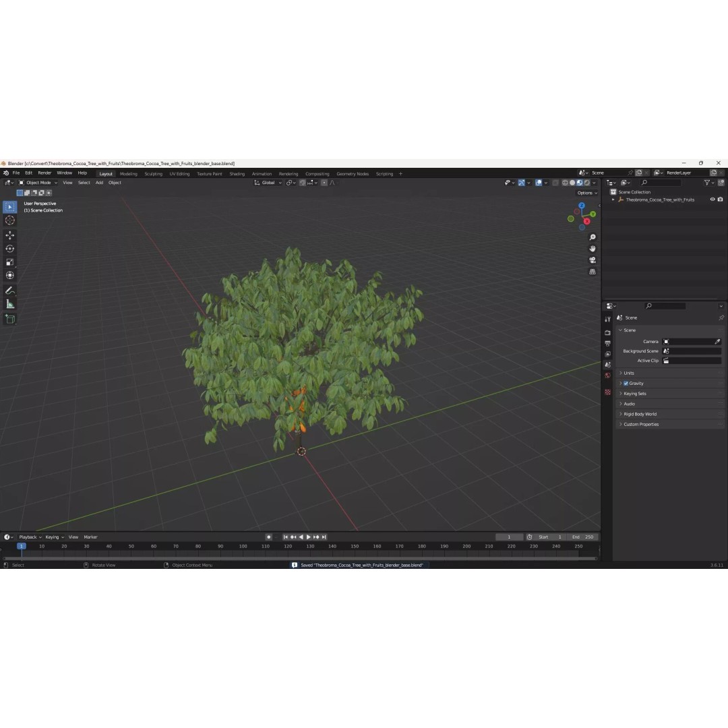Expand the Custom Properties panel
Screen dimensions: 728x728
(669, 425)
